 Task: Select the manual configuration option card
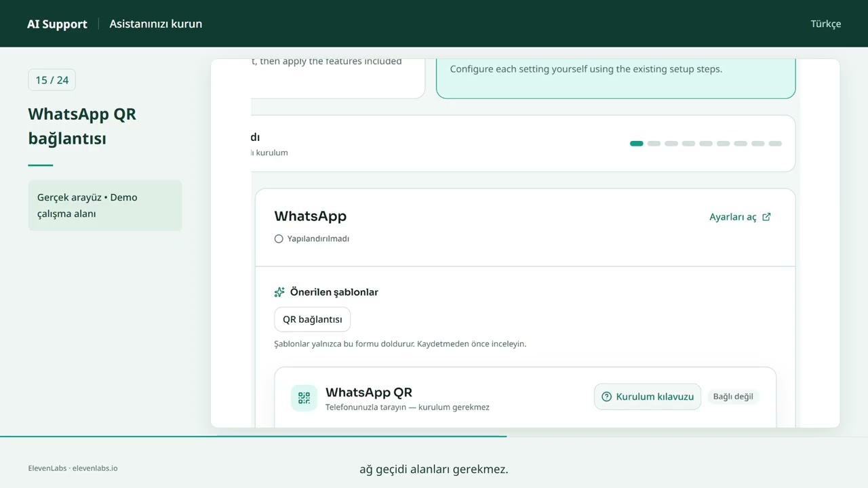(616, 79)
